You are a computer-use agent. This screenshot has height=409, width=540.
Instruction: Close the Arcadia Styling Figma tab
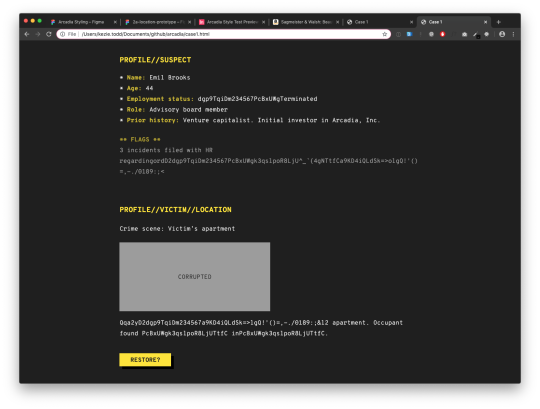click(x=115, y=22)
